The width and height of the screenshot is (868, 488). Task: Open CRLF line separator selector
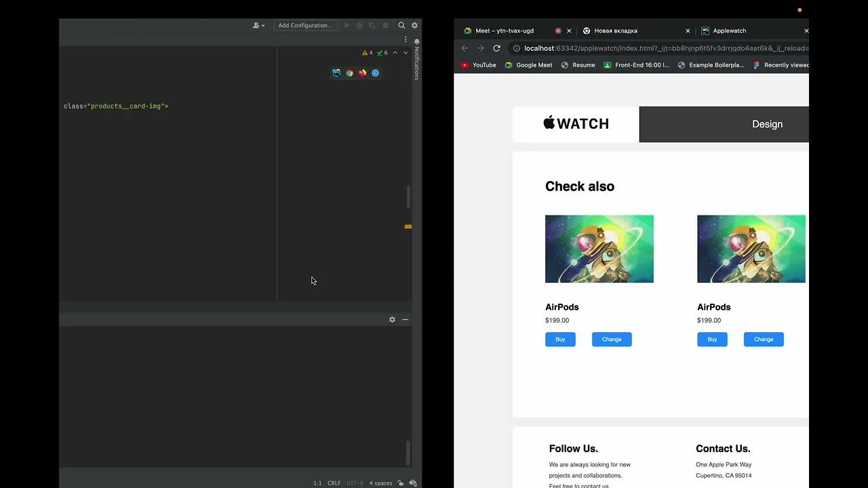tap(334, 483)
